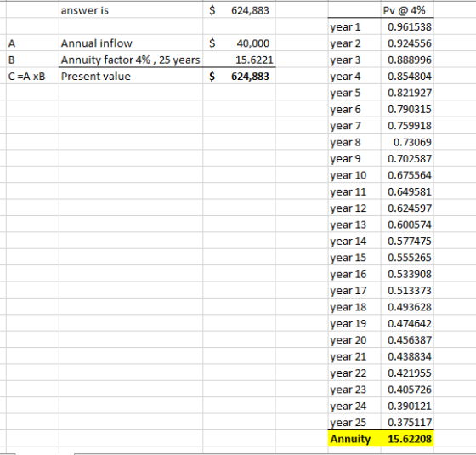Click the 'year 24' label cell
Viewport: 476px width, 455px height.
tap(354, 406)
